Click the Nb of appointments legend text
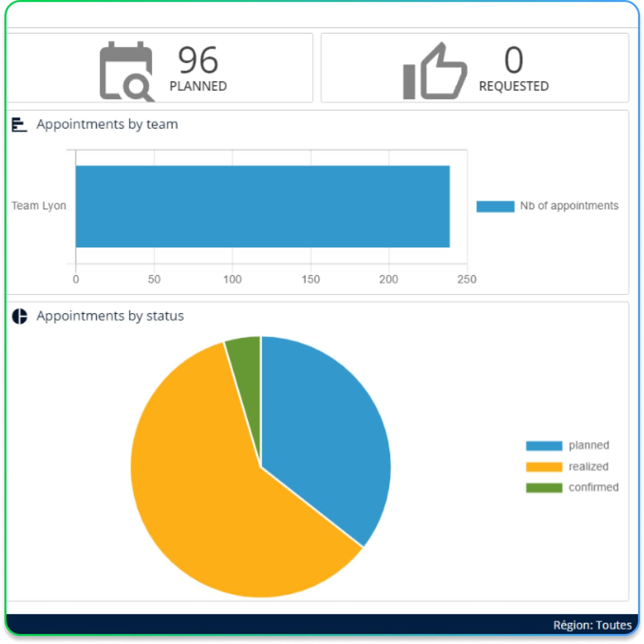 pos(569,206)
